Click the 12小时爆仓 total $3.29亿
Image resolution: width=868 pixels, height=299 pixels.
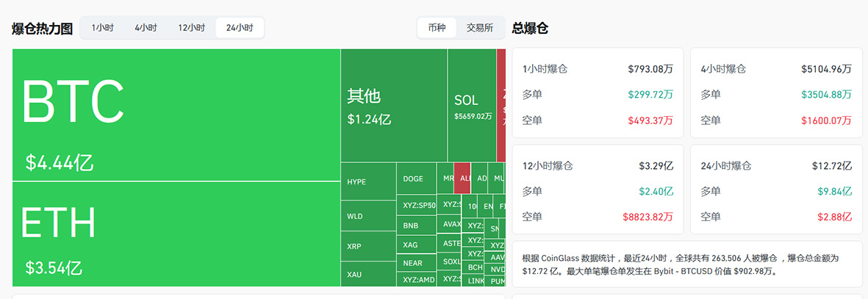point(656,165)
